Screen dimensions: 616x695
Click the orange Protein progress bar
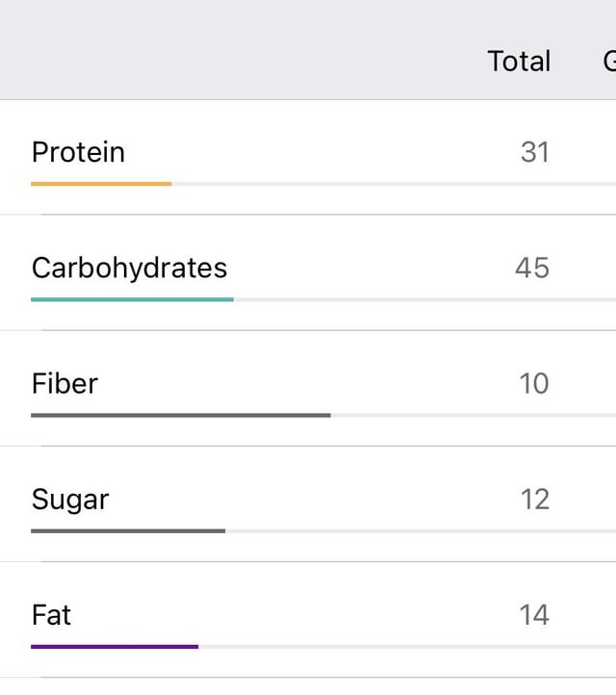coord(101,184)
